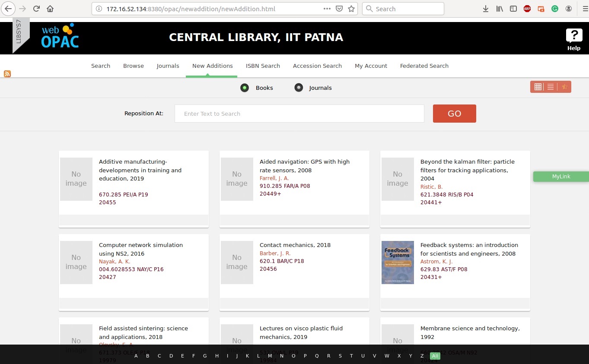Open the RSS feed icon
The height and width of the screenshot is (364, 589).
7,74
